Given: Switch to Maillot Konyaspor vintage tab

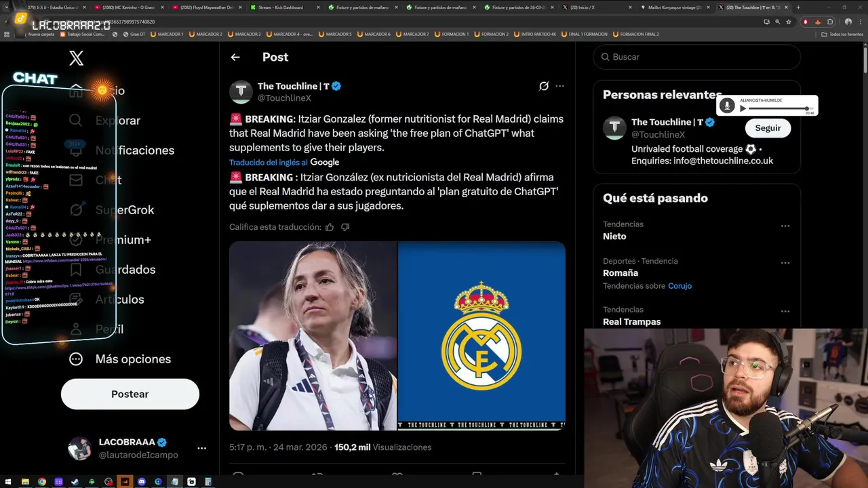Looking at the screenshot, I should tap(675, 7).
